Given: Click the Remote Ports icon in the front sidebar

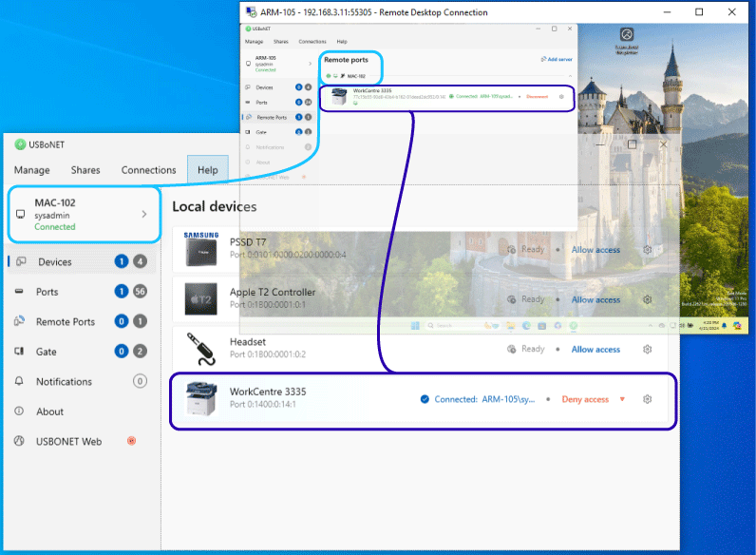Looking at the screenshot, I should tap(19, 321).
